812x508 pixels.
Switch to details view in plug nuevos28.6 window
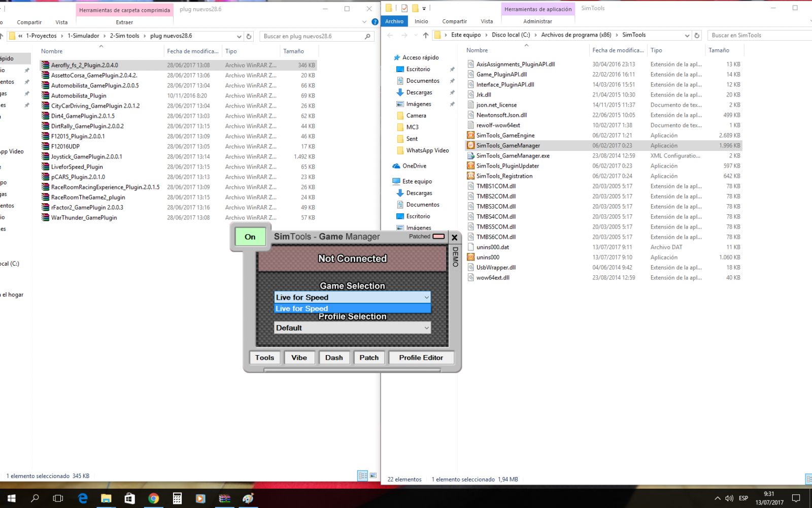click(x=362, y=475)
